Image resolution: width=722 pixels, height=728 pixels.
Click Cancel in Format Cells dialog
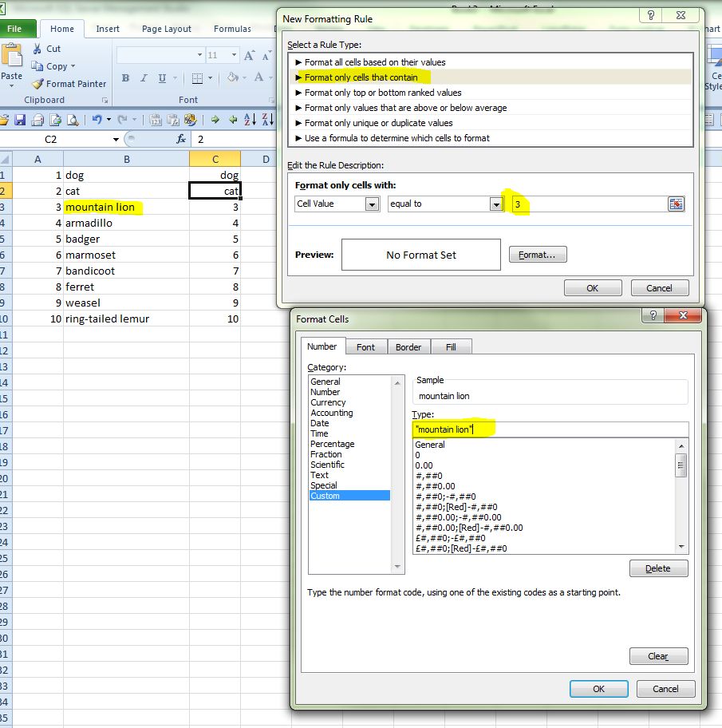(x=665, y=689)
